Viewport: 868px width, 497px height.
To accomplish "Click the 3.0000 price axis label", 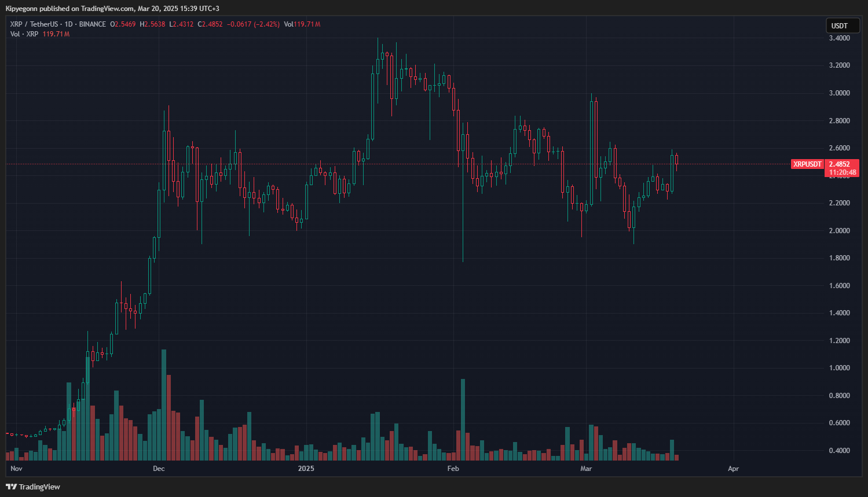I will pos(840,93).
